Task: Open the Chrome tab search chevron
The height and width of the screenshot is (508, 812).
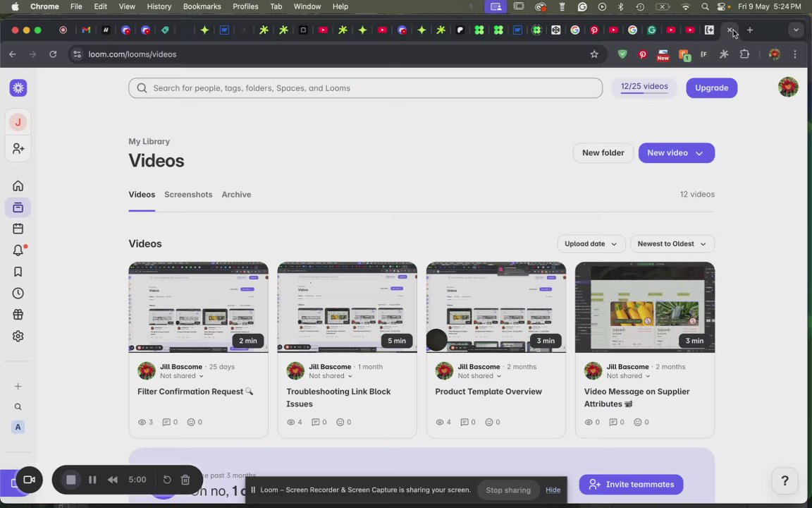Action: [x=796, y=30]
